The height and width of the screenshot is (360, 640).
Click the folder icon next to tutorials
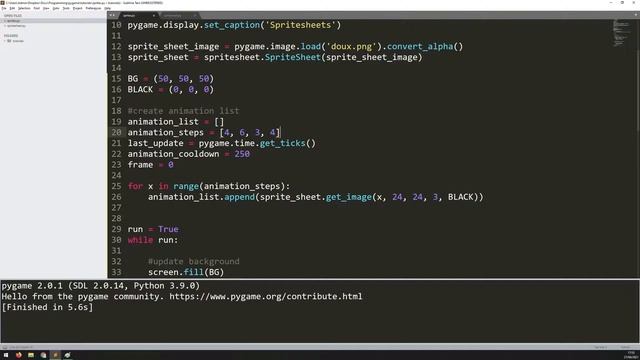pos(9,41)
